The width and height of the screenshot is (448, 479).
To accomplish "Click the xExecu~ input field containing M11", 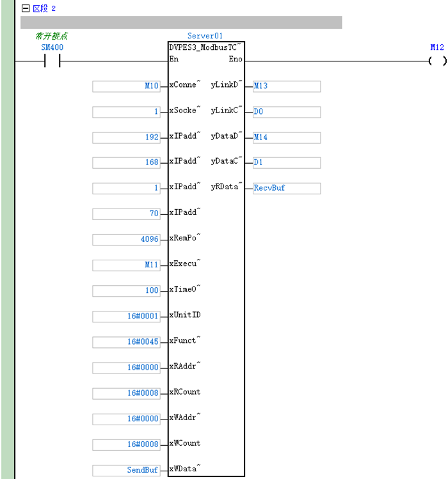I will click(126, 265).
